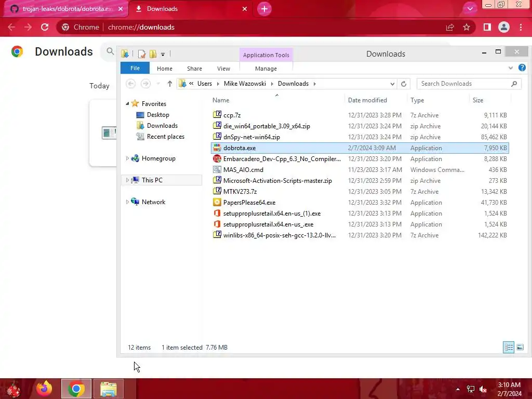
Task: Switch to Large icons view layout
Action: tap(520, 347)
